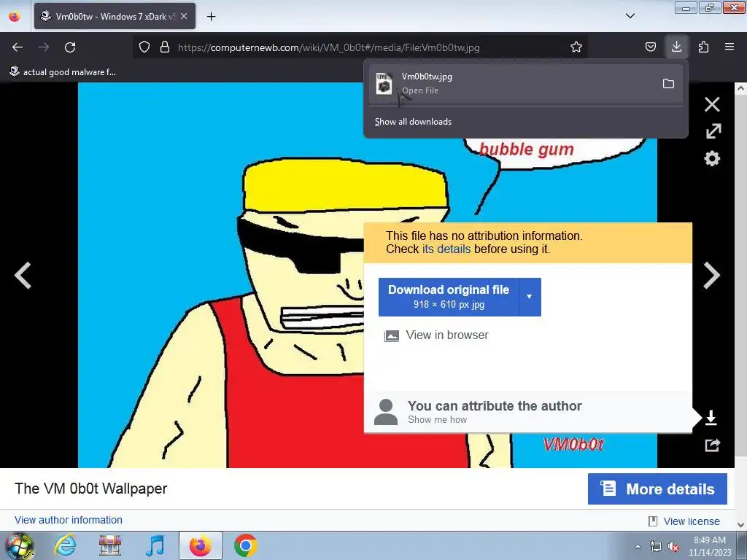Toggle the Firefox downloads panel button

tap(676, 47)
